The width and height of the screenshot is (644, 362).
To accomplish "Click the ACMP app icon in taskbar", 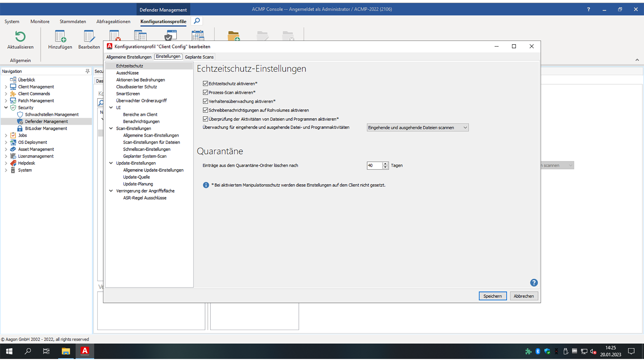I will click(85, 351).
